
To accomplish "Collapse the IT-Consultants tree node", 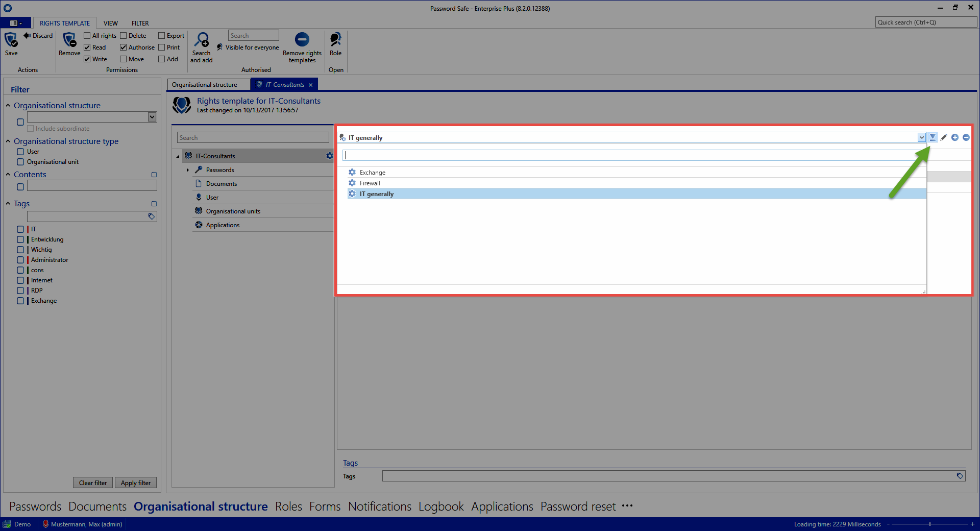I will tap(178, 156).
